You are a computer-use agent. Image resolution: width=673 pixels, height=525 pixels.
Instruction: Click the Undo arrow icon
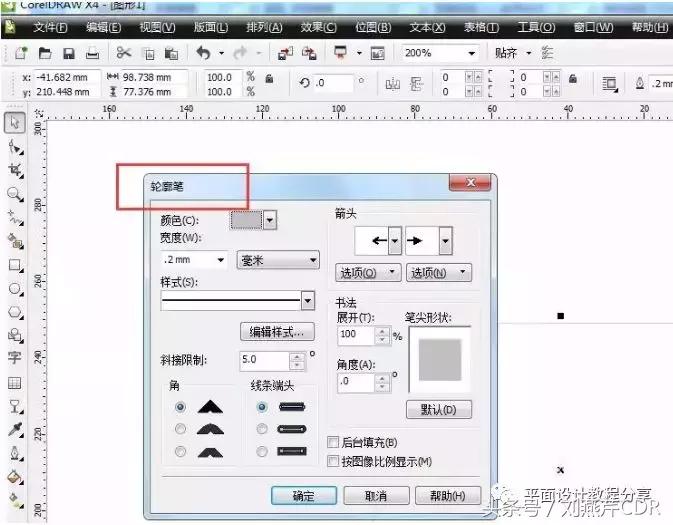(203, 53)
